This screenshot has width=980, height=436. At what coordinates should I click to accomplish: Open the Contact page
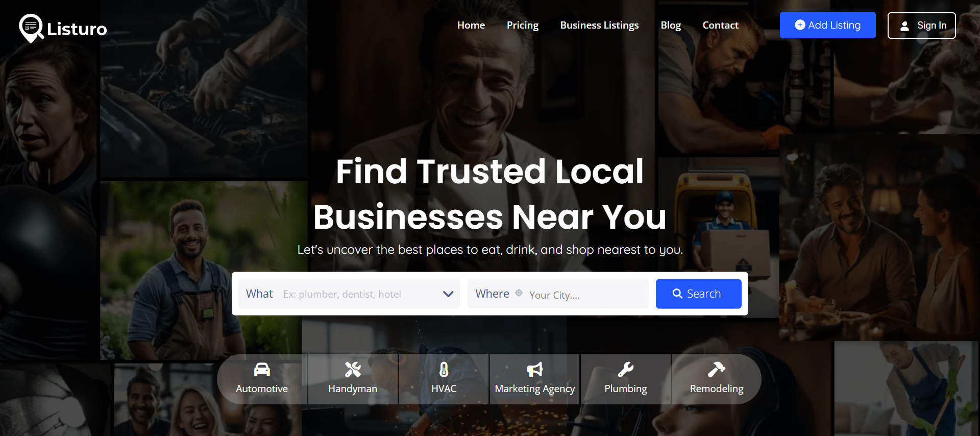point(720,25)
